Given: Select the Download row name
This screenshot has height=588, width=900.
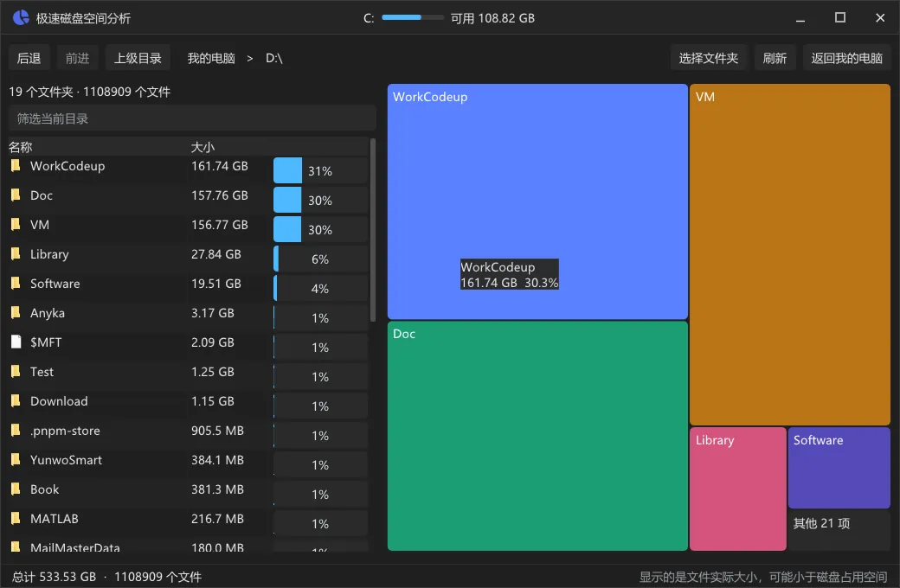Looking at the screenshot, I should pos(59,401).
